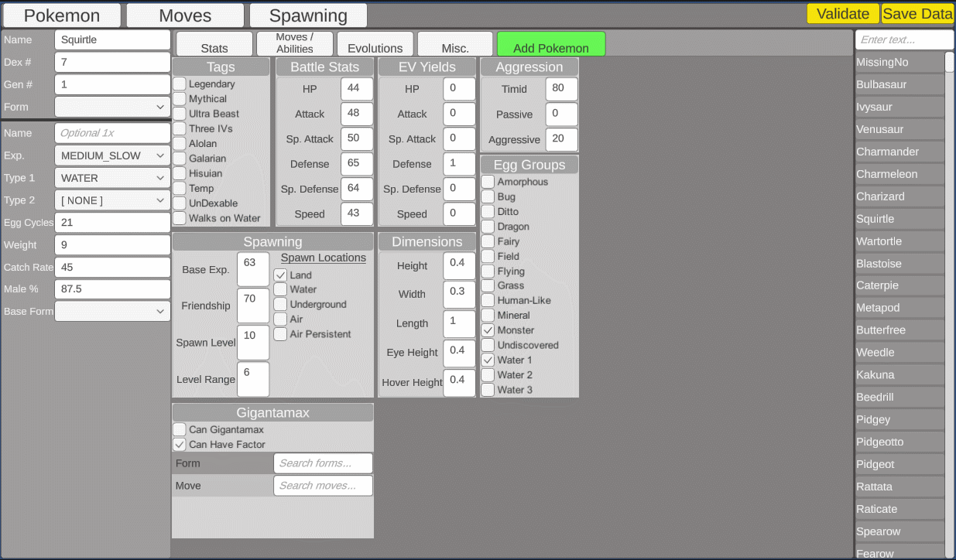Pick MissingNo from the Pokemon list

coord(899,62)
